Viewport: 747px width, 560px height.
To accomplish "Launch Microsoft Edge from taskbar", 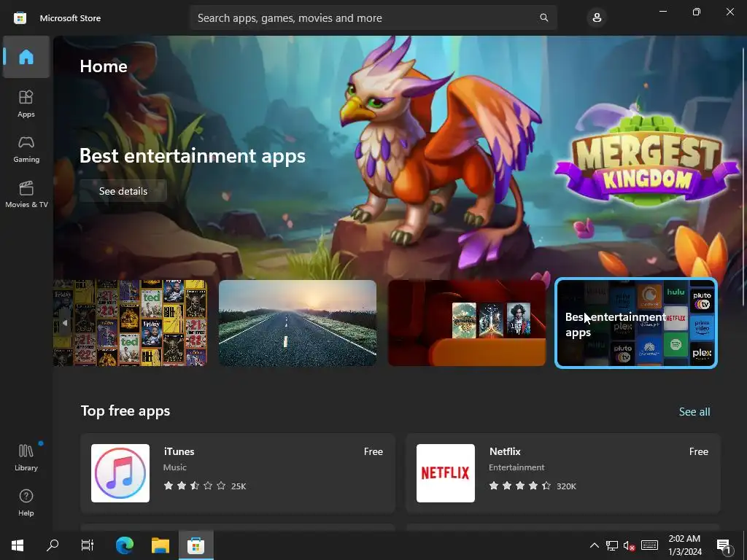I will (x=125, y=545).
